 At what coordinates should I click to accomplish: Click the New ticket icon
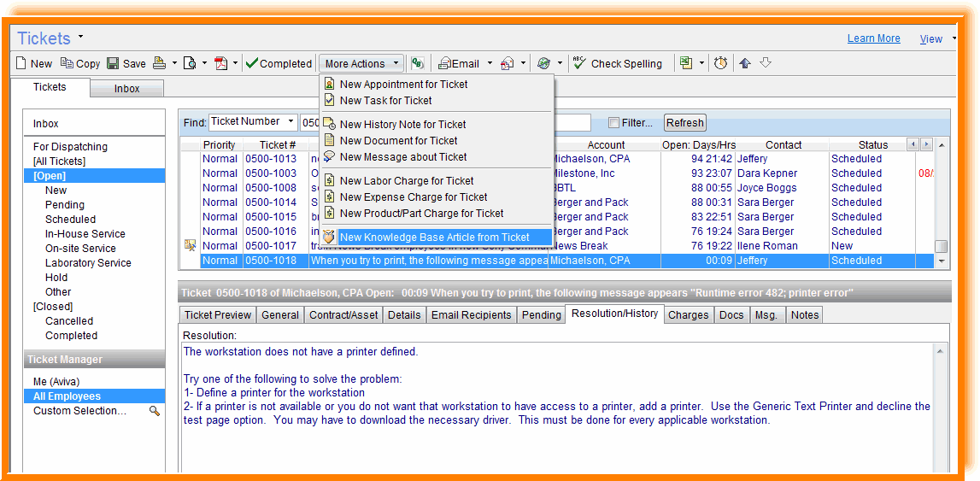coord(22,63)
